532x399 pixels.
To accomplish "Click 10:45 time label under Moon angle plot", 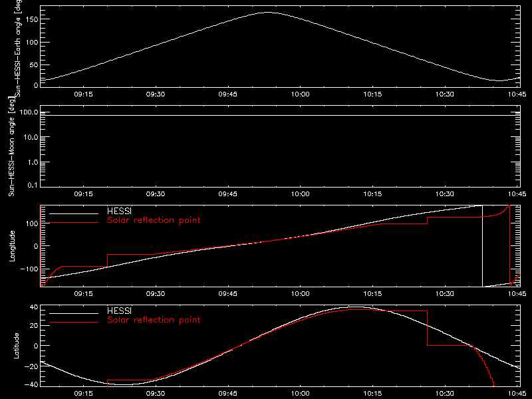I will (517, 194).
